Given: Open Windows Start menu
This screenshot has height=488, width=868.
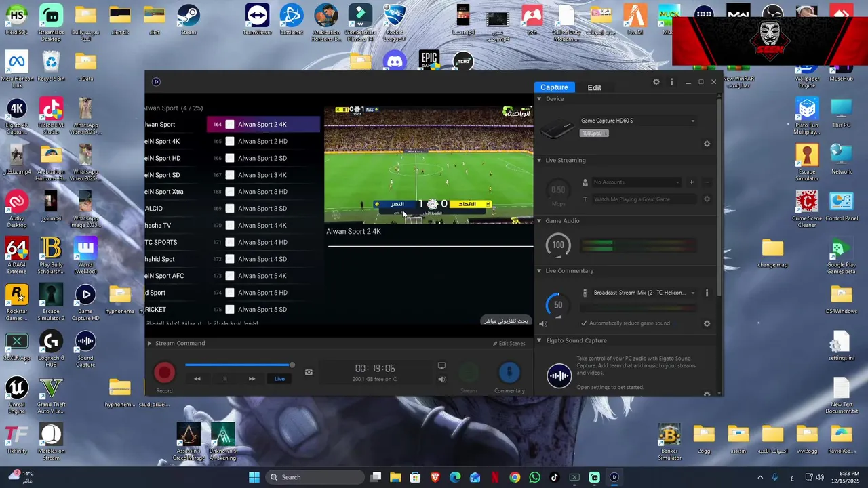Looking at the screenshot, I should (x=254, y=477).
